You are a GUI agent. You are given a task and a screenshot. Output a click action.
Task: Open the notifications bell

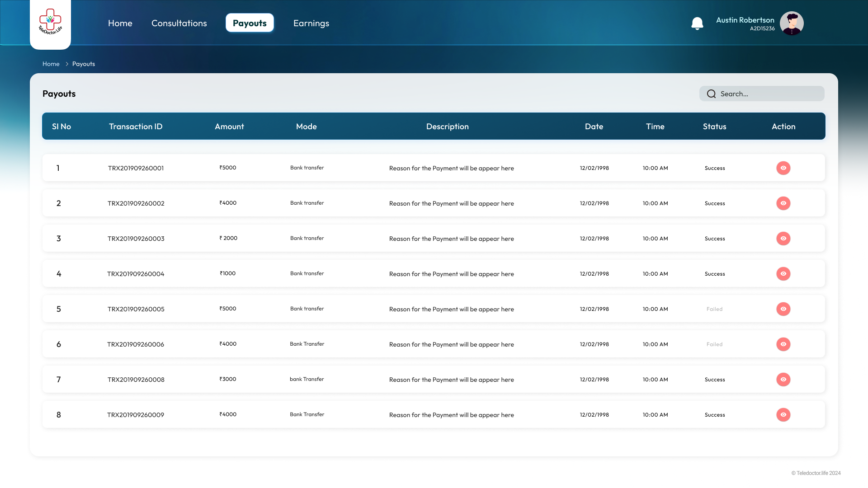tap(697, 23)
